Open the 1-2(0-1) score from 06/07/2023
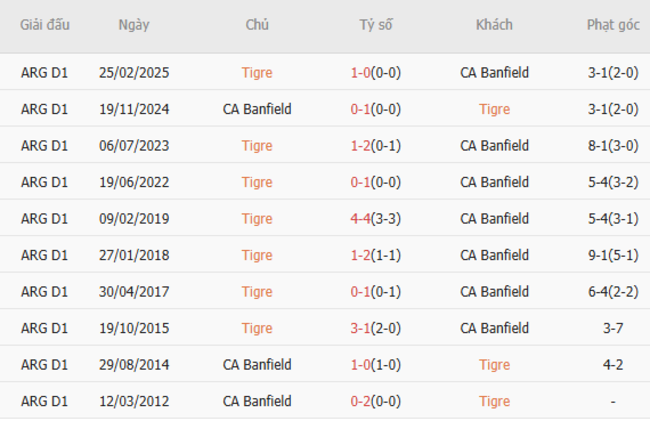This screenshot has height=429, width=650. coord(376,146)
